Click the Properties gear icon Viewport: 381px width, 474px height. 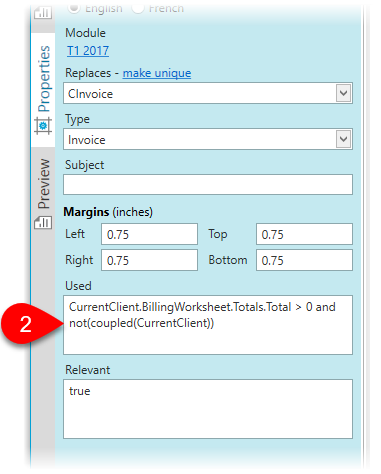pyautogui.click(x=43, y=126)
